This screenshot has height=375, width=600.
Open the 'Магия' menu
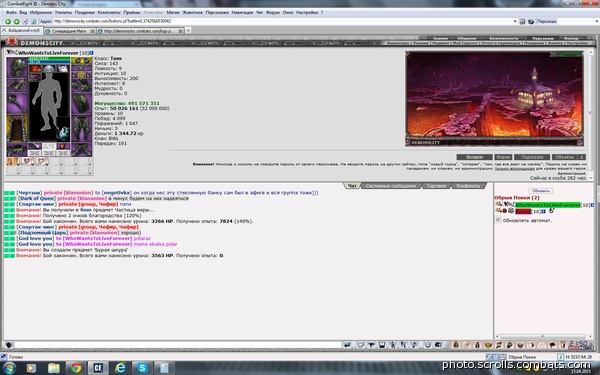point(173,12)
